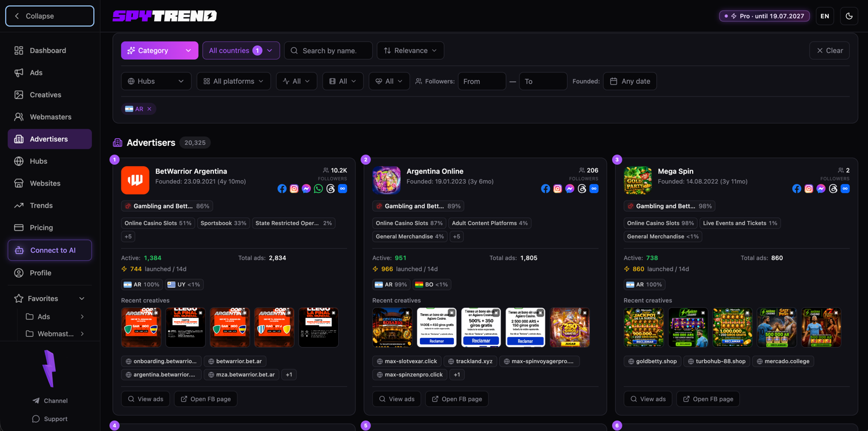Click Mega Spin Instagram icon

pos(809,188)
